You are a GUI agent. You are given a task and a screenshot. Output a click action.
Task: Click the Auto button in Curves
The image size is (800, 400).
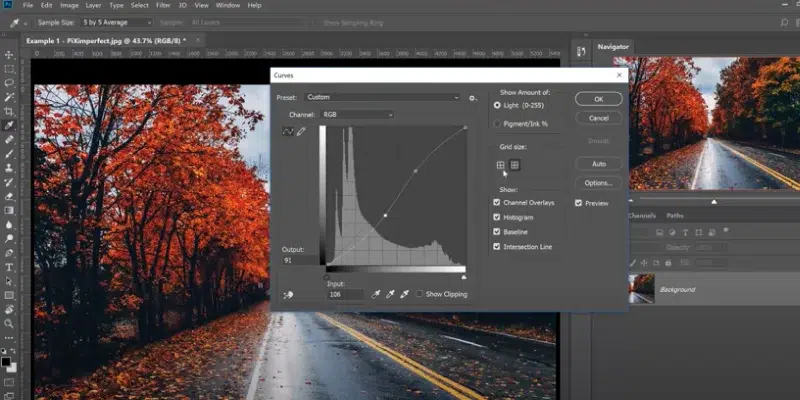click(598, 164)
